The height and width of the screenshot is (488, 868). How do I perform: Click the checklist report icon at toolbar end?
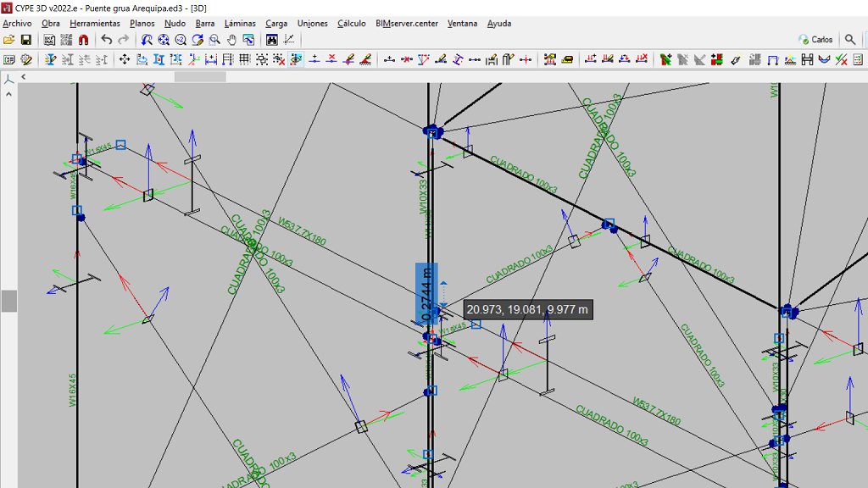[858, 59]
